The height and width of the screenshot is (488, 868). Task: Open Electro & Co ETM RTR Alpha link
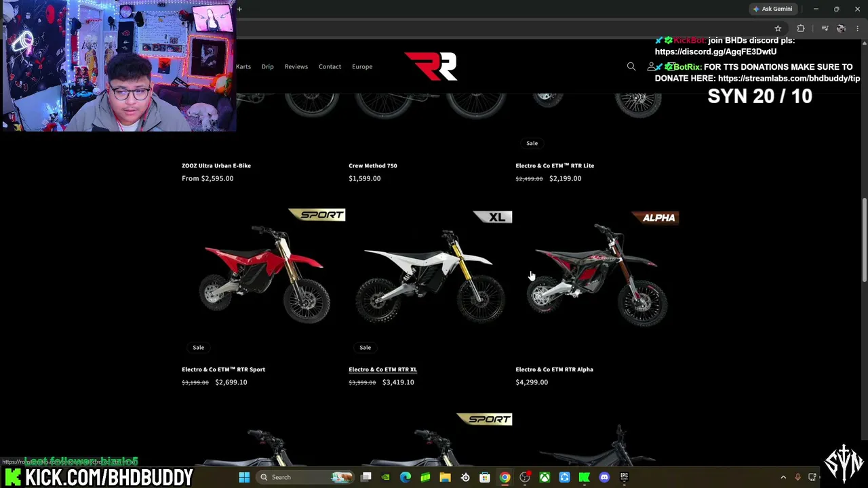[554, 369]
